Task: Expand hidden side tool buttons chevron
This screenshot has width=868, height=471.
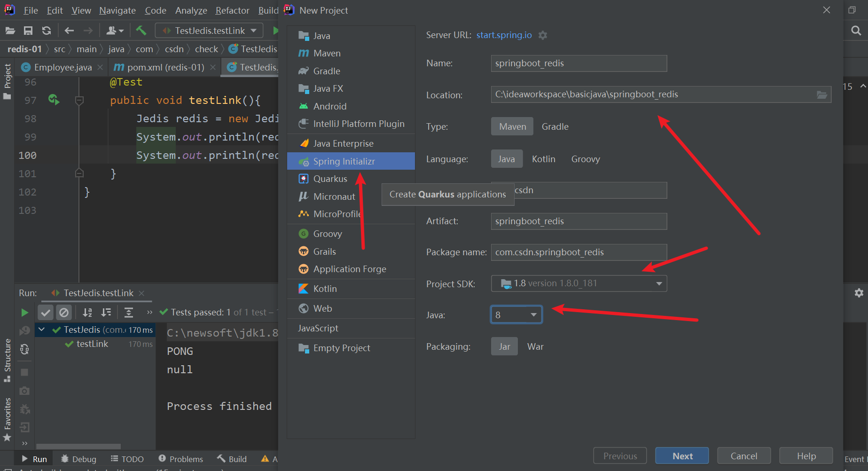Action: click(24, 443)
